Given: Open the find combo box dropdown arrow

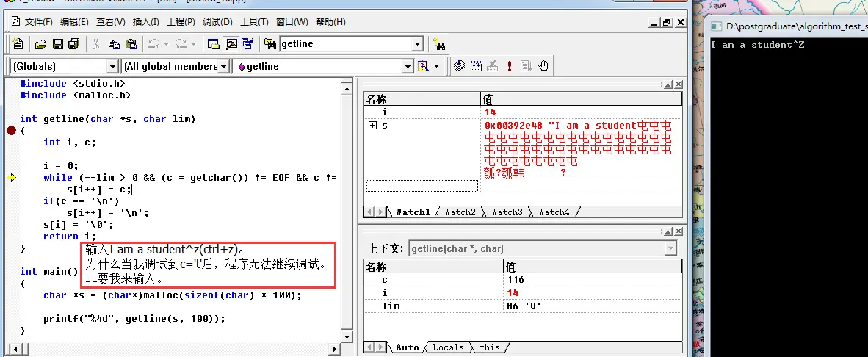Looking at the screenshot, I should pos(417,44).
